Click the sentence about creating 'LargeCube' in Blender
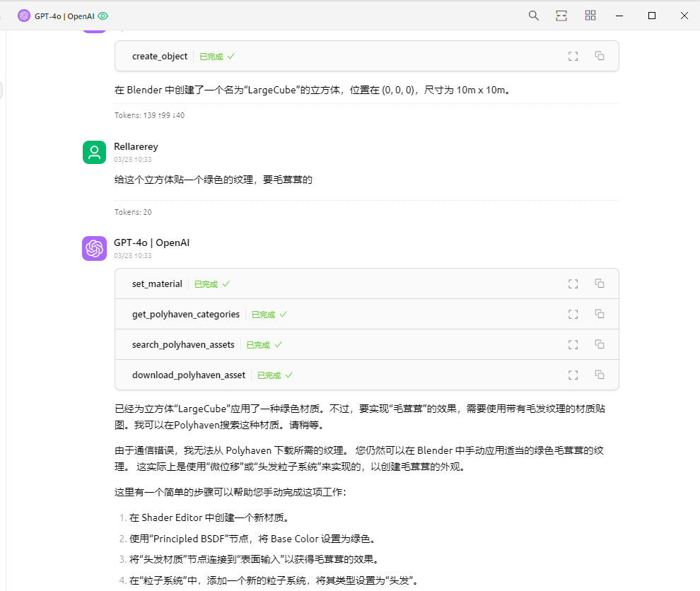The width and height of the screenshot is (700, 591). pos(313,90)
